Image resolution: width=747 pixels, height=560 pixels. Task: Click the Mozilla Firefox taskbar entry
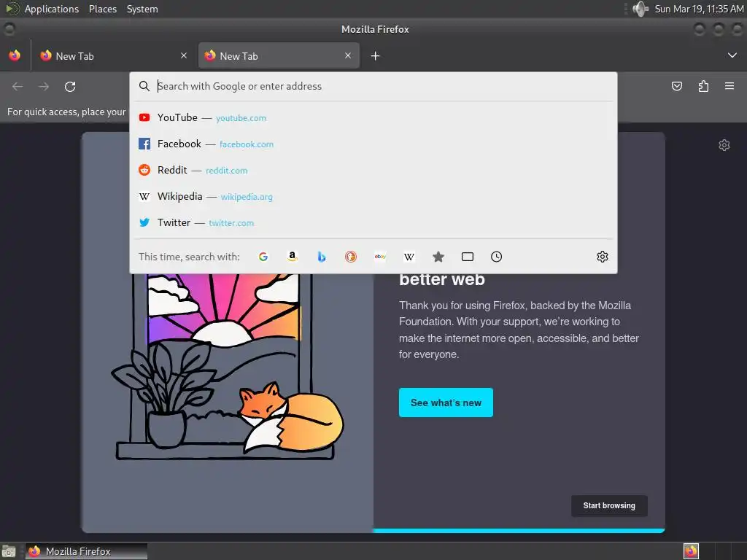click(86, 551)
